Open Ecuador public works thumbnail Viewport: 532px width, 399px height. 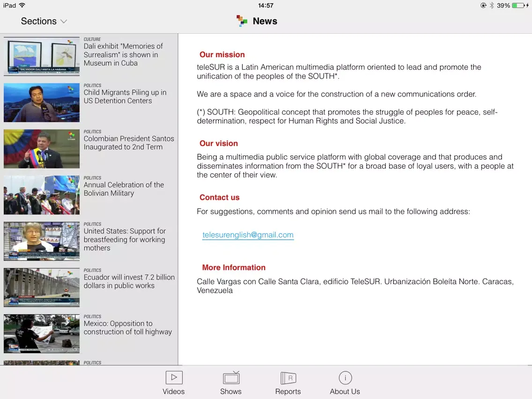click(x=42, y=288)
